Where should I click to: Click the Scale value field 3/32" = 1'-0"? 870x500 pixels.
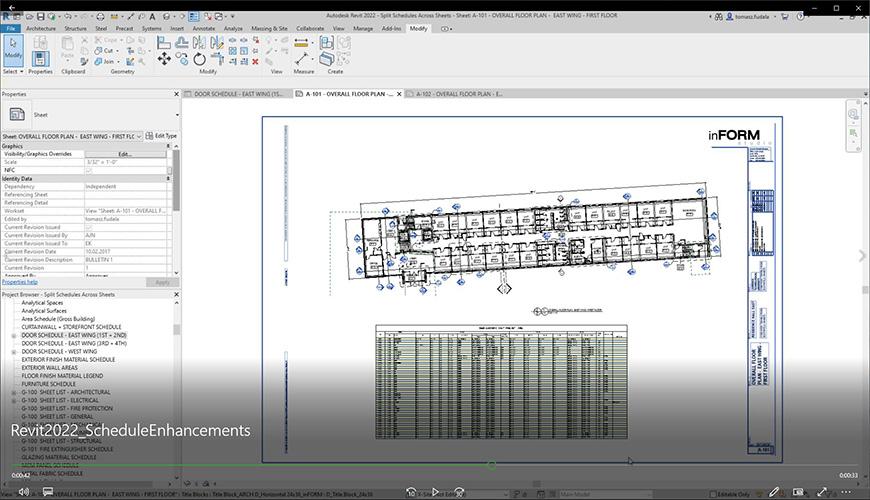125,162
